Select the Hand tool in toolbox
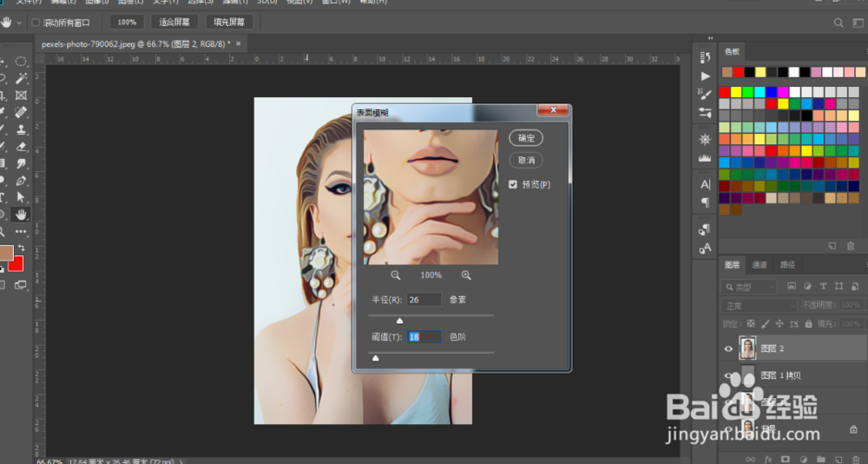 pos(21,215)
